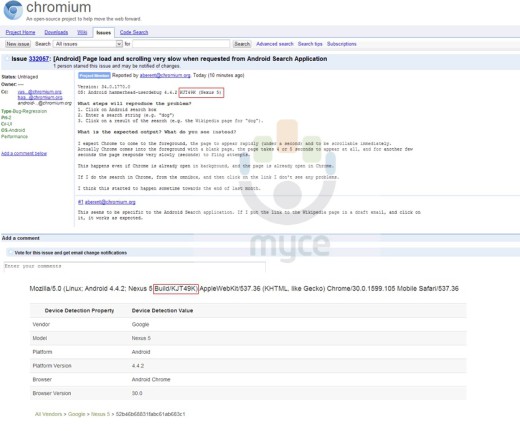Click the Enter your comments text box

tap(135, 266)
